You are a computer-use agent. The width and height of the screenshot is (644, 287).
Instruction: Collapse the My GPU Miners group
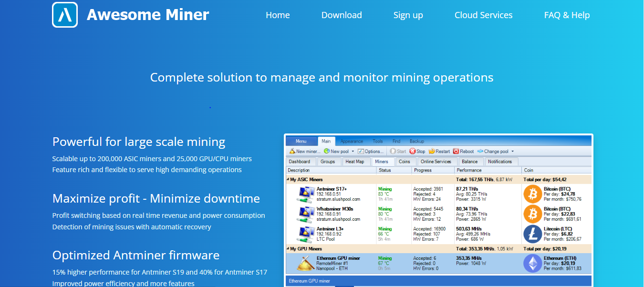[x=288, y=249]
